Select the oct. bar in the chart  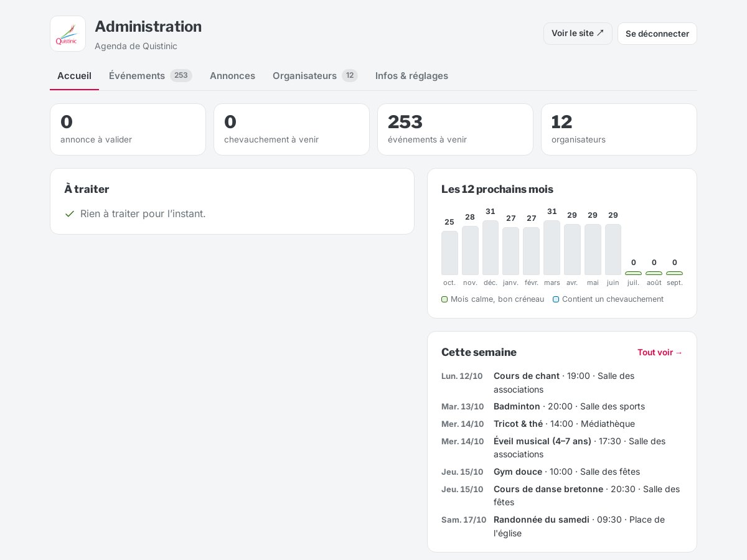point(449,253)
